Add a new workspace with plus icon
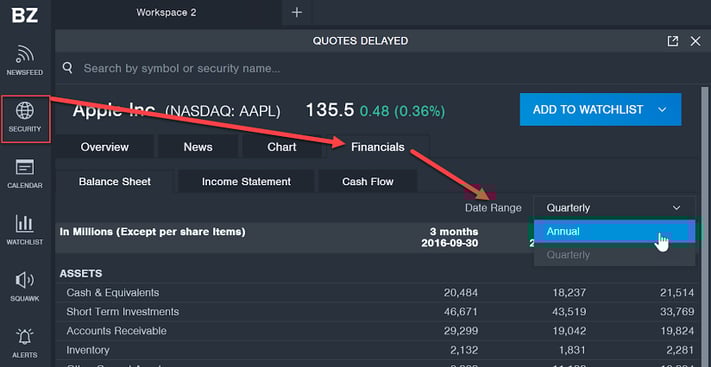The image size is (711, 367). click(x=297, y=13)
